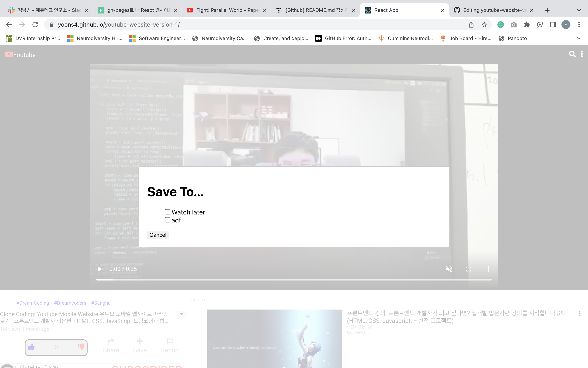Click the Save button below video
Viewport: 588px width, 368px height.
[140, 346]
